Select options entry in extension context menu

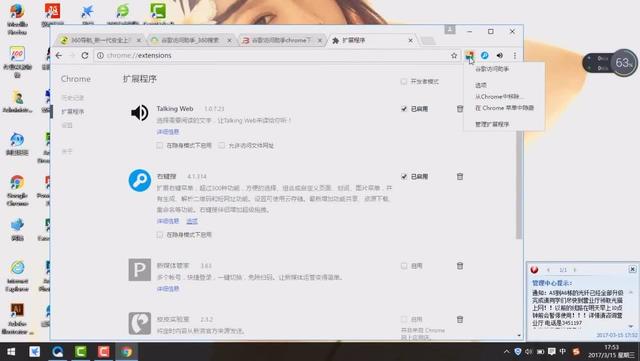(x=481, y=85)
